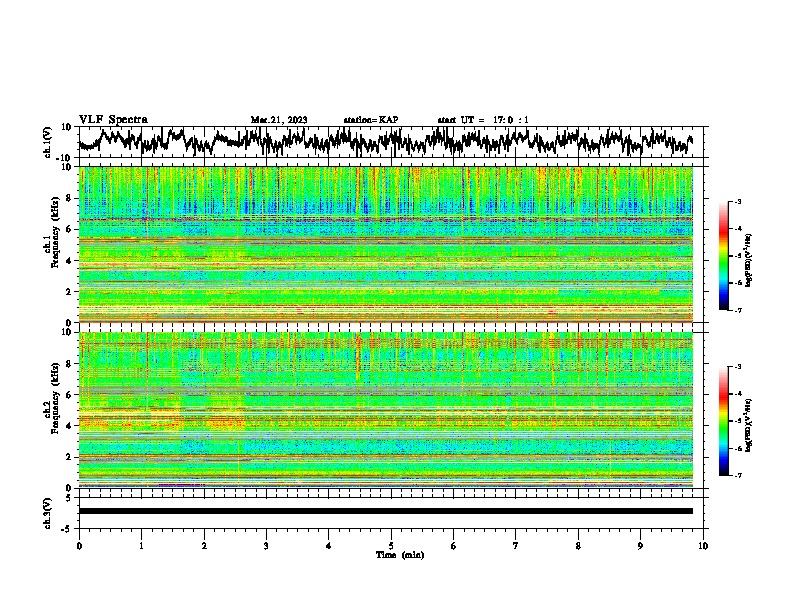Click the "5" tick on ch.3 voltage axis
This screenshot has width=792, height=612.
tap(69, 498)
